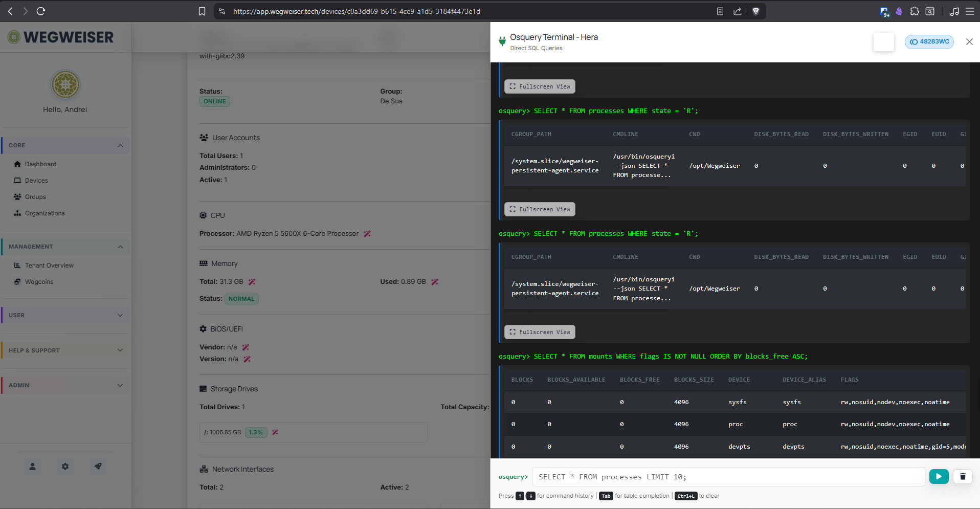Go to Devices in sidebar
This screenshot has width=980, height=509.
tap(36, 181)
